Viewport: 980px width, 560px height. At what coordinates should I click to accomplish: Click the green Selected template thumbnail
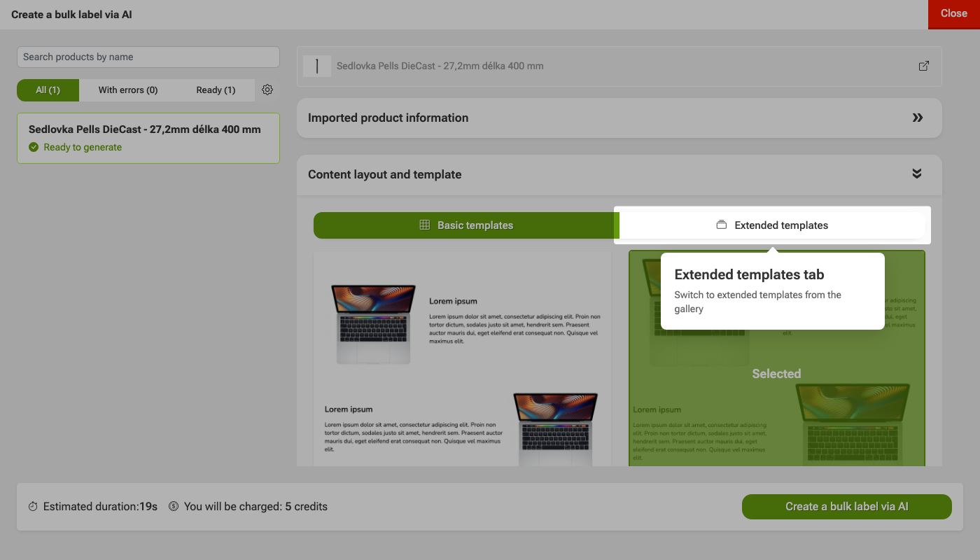(777, 358)
